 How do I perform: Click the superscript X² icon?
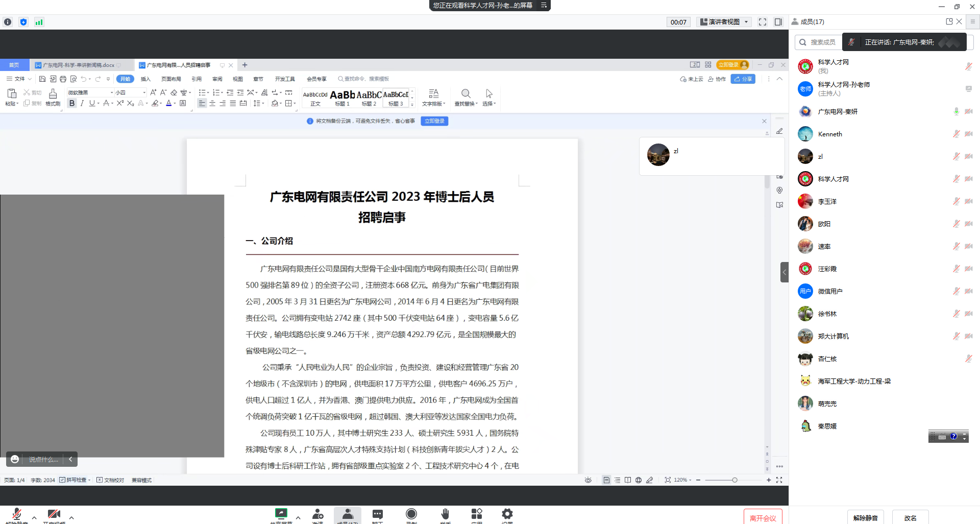point(120,103)
